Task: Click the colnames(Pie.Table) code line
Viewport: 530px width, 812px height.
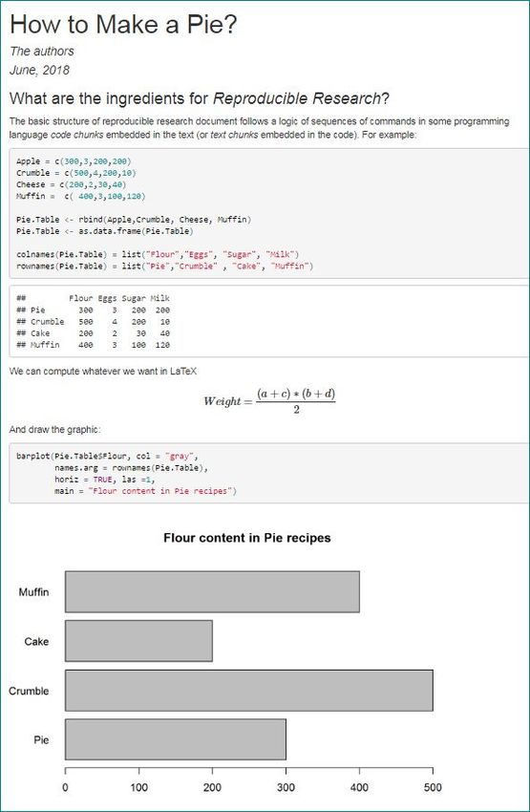Action: point(158,254)
